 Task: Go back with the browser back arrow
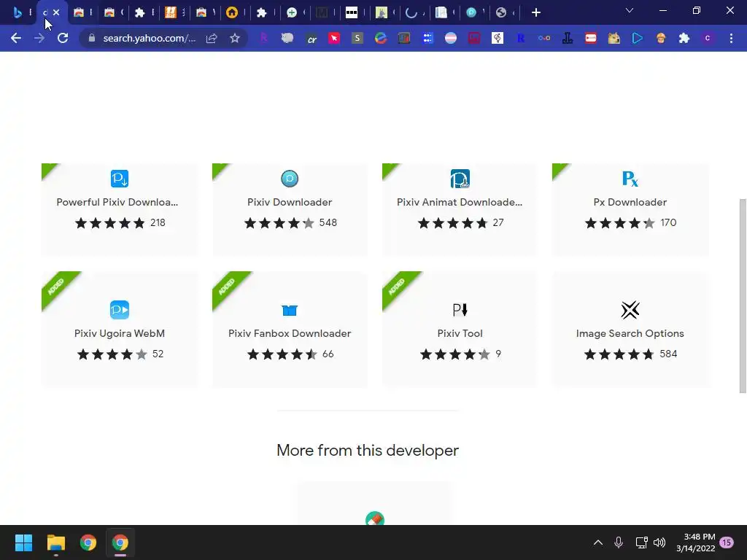[16, 38]
